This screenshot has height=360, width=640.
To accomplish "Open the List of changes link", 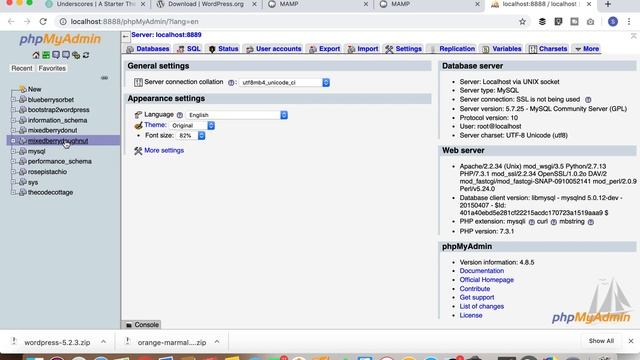I will coord(482,307).
